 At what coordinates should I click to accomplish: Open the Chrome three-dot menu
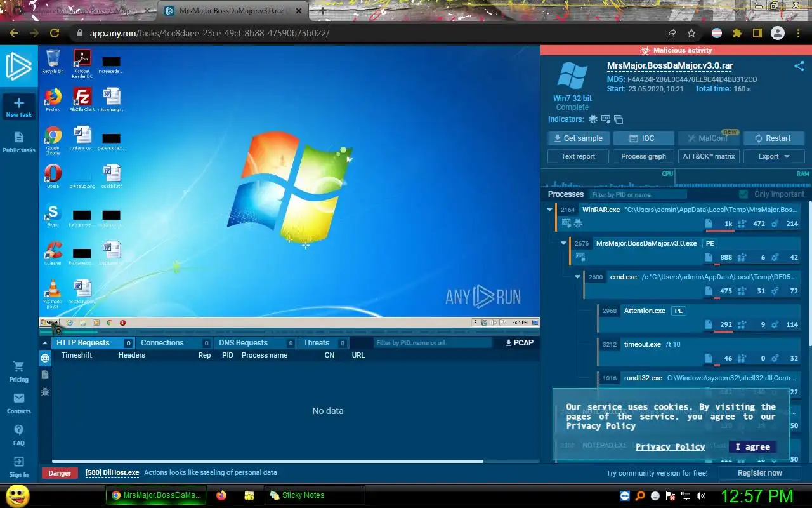tap(799, 33)
